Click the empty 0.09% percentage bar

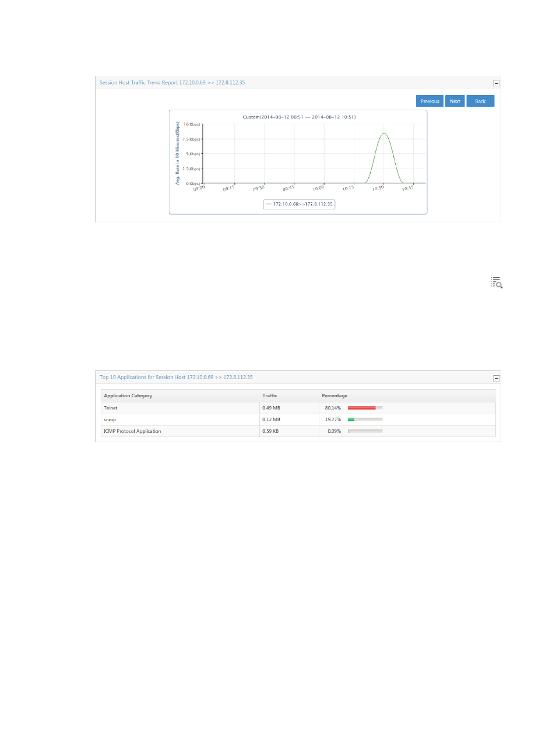pos(365,431)
